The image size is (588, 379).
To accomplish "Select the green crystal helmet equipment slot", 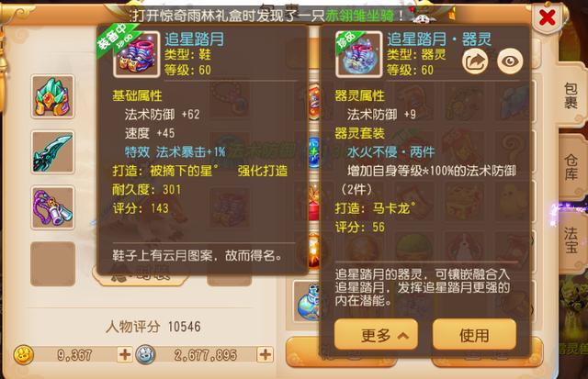I will pos(52,96).
